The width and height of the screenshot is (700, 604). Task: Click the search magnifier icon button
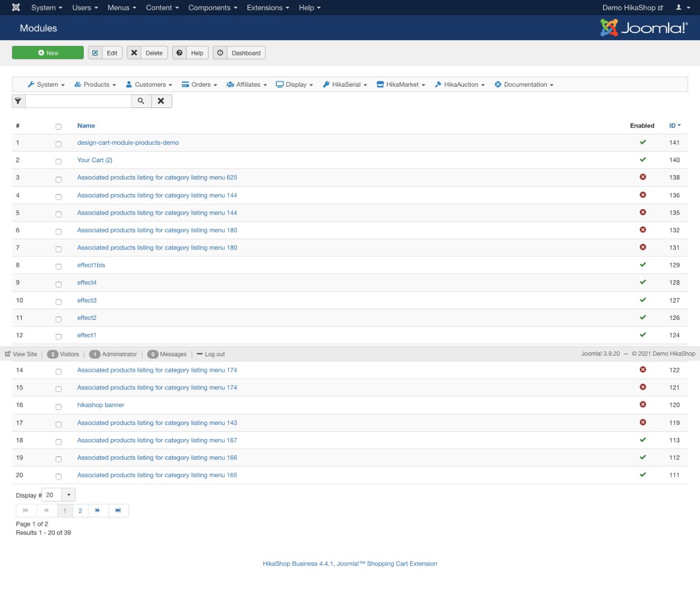click(x=141, y=101)
